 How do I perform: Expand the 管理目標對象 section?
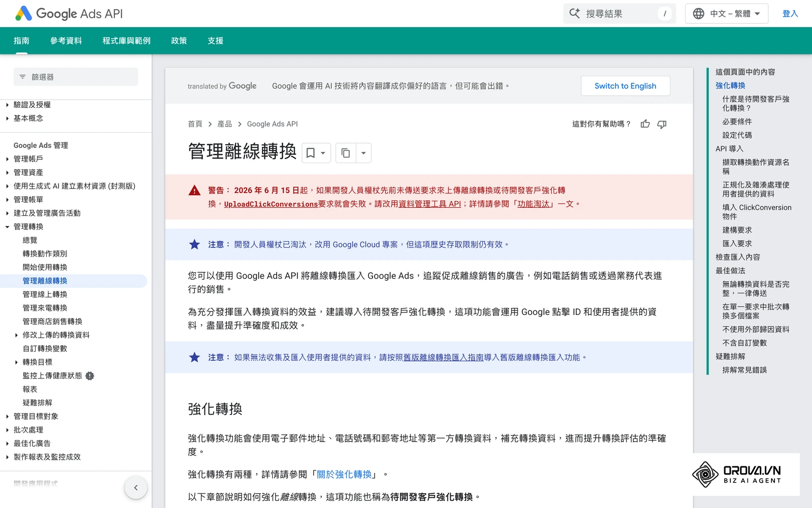[x=7, y=417]
